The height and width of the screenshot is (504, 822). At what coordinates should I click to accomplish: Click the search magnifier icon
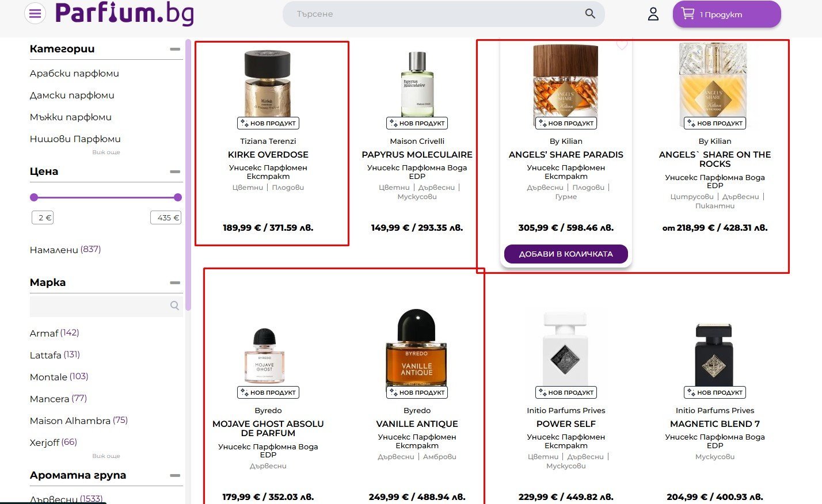(590, 13)
